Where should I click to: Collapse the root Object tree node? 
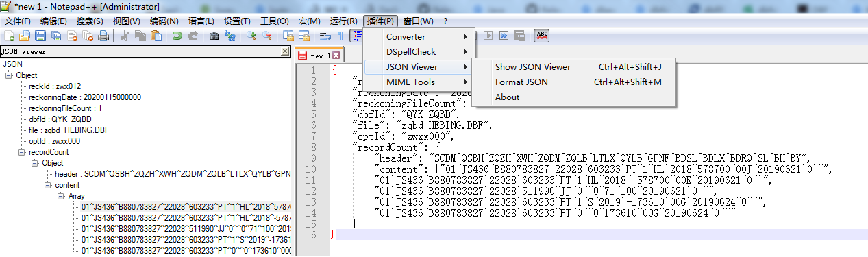coord(9,75)
